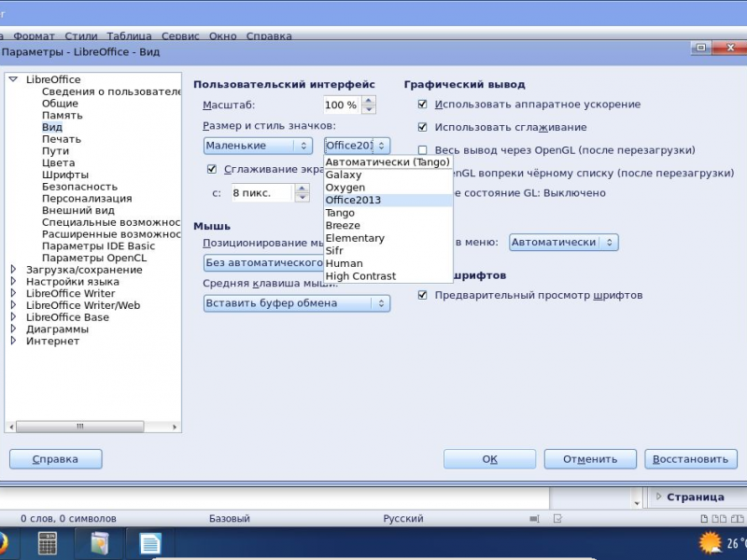Expand the Страница sidebar panel
The height and width of the screenshot is (560, 747).
point(659,497)
